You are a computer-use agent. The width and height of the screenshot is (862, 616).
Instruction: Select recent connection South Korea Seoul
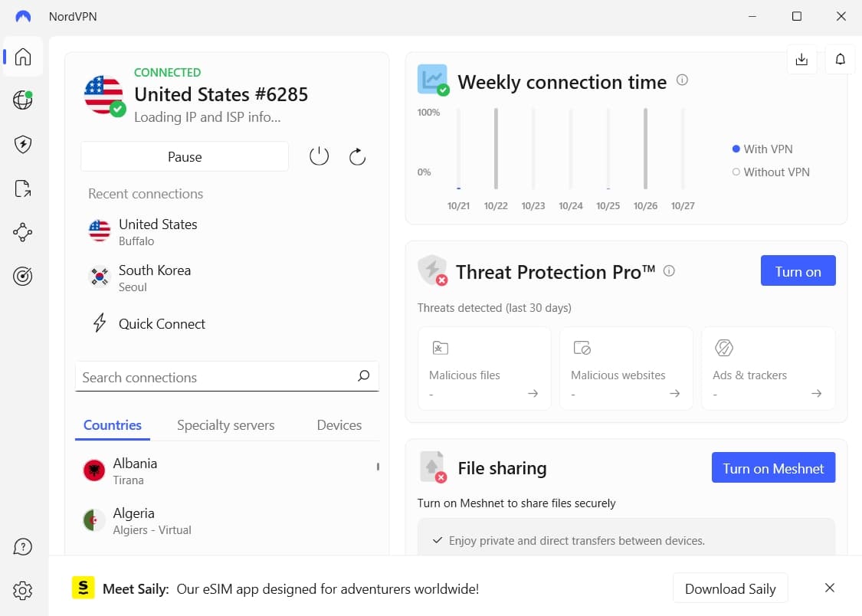coord(227,277)
